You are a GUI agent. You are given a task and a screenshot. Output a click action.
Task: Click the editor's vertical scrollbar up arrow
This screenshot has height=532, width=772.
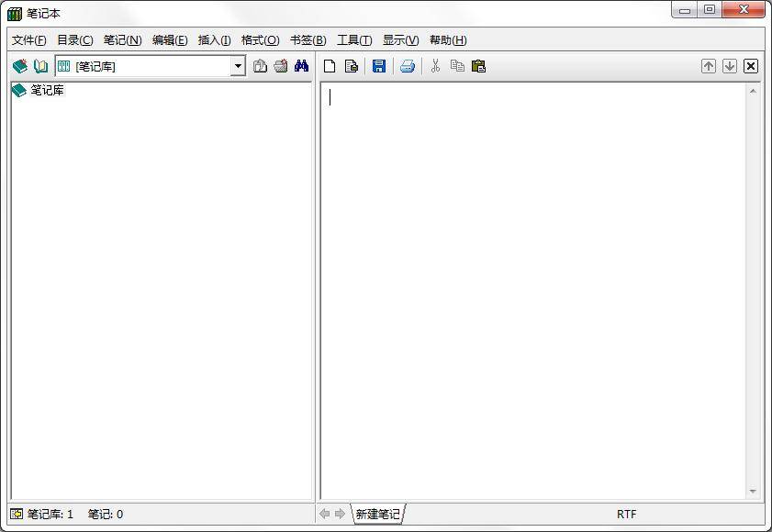[754, 90]
